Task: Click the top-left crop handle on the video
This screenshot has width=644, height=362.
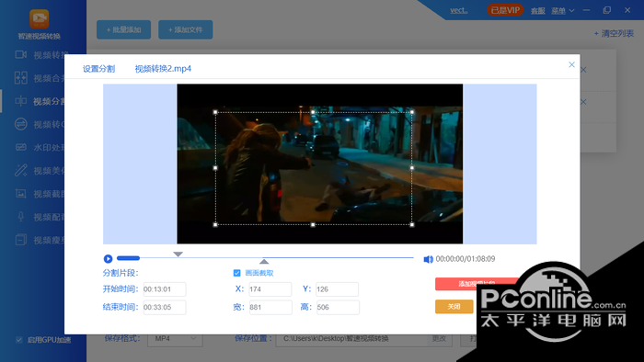Action: click(x=215, y=112)
